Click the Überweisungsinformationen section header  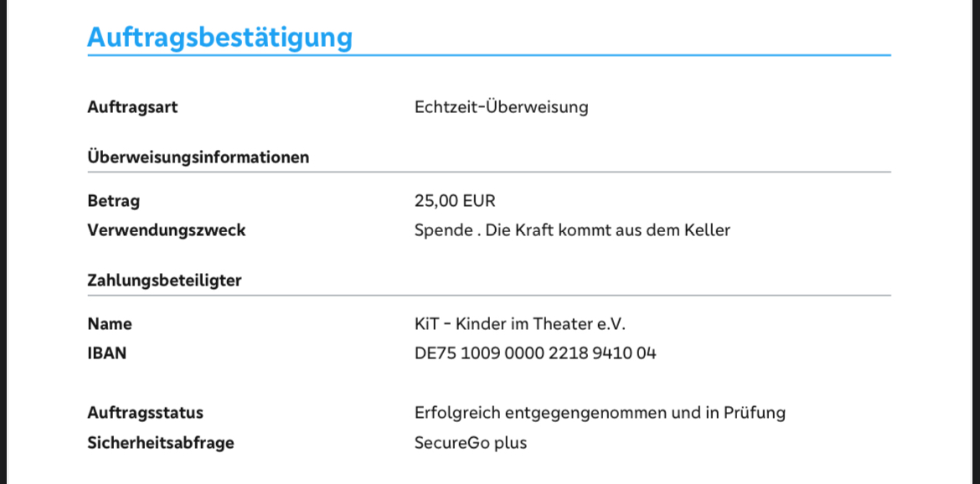click(198, 157)
